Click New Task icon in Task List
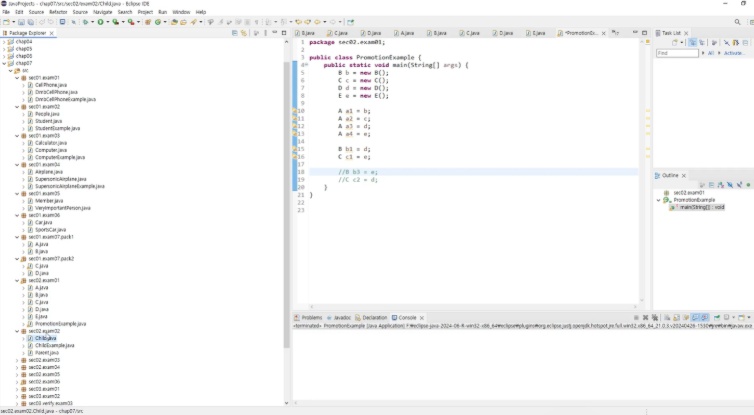This screenshot has width=754, height=415. click(x=675, y=43)
